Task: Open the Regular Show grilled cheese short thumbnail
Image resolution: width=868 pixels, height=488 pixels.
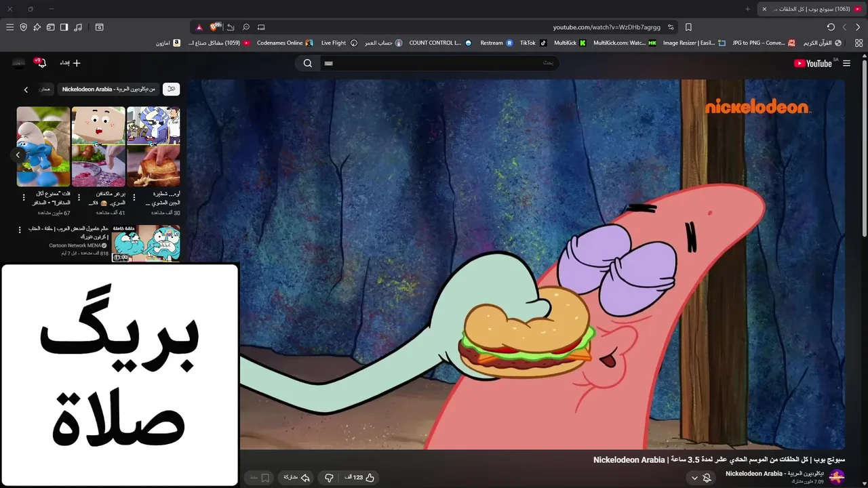Action: tap(153, 146)
